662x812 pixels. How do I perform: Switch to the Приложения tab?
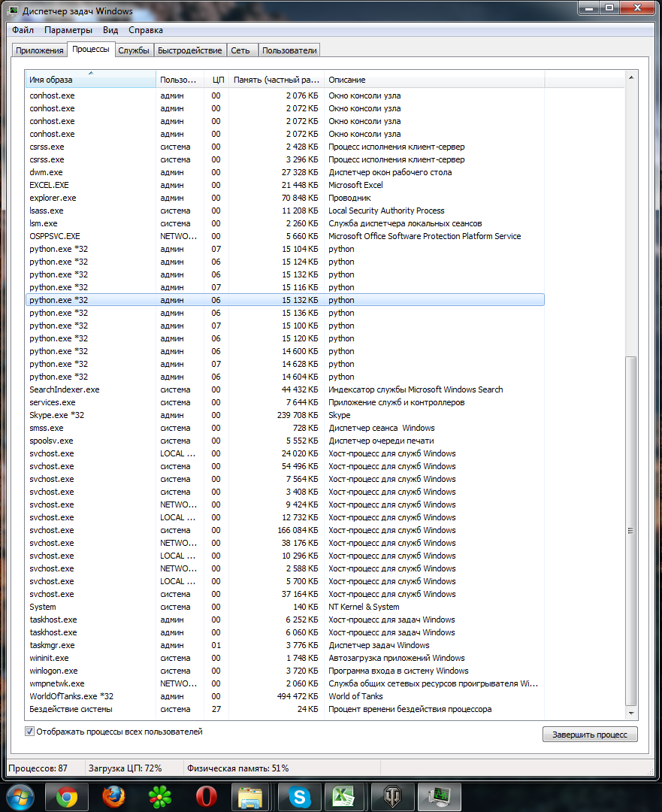point(39,50)
